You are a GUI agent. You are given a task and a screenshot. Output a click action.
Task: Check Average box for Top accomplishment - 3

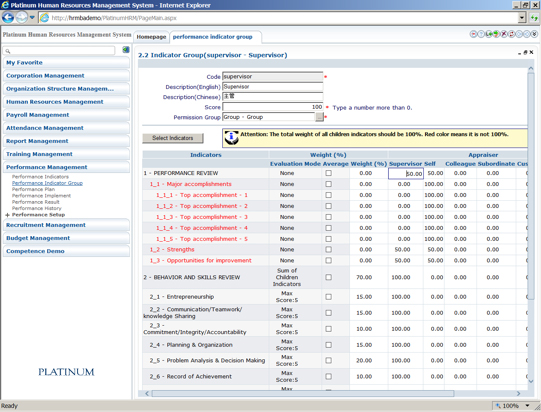(328, 217)
